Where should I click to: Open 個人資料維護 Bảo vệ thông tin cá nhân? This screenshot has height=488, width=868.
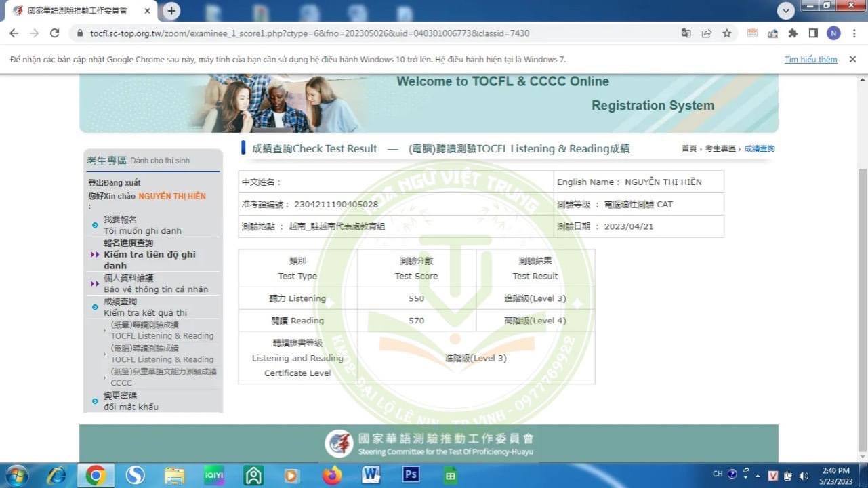pyautogui.click(x=156, y=283)
